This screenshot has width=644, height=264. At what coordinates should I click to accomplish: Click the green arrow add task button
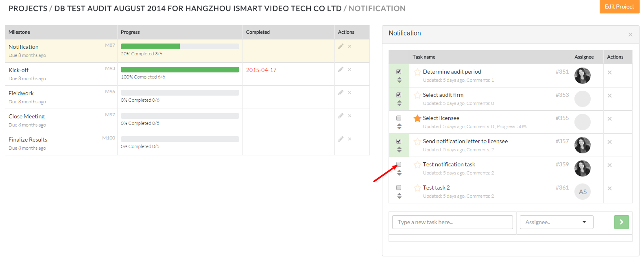pyautogui.click(x=621, y=222)
